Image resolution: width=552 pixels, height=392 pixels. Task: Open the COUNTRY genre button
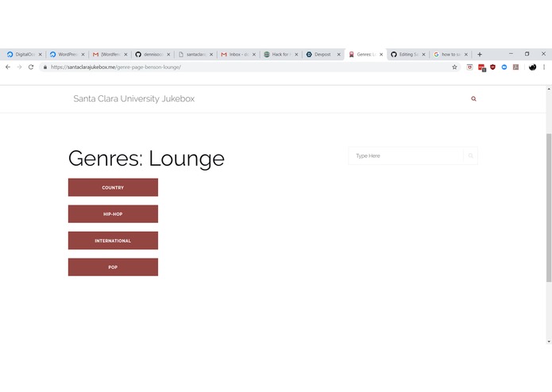coord(113,187)
